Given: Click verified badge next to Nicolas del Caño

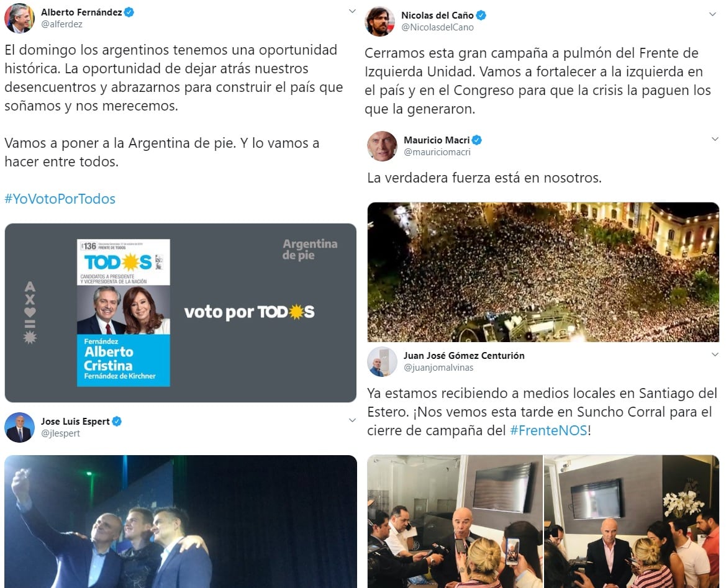Looking at the screenshot, I should click(481, 16).
